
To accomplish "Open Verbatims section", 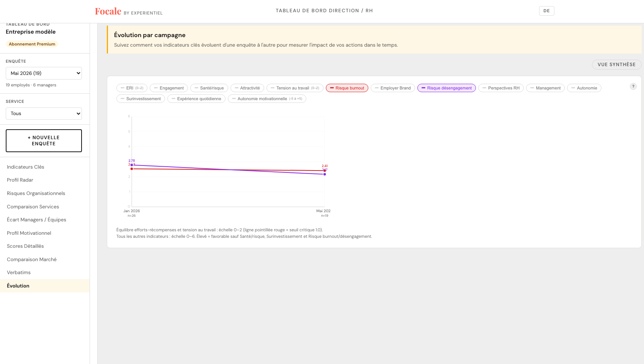I will (x=45, y=273).
